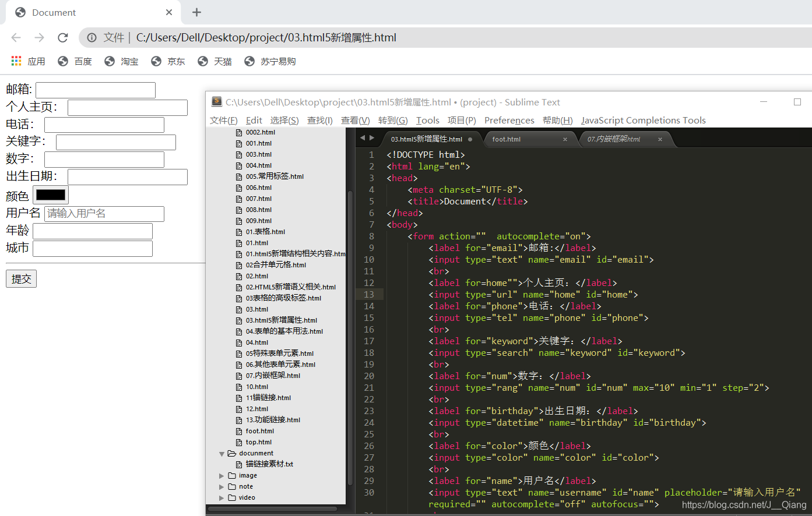The height and width of the screenshot is (516, 812).
Task: Open 01.表格.html in the sidebar
Action: (x=265, y=232)
